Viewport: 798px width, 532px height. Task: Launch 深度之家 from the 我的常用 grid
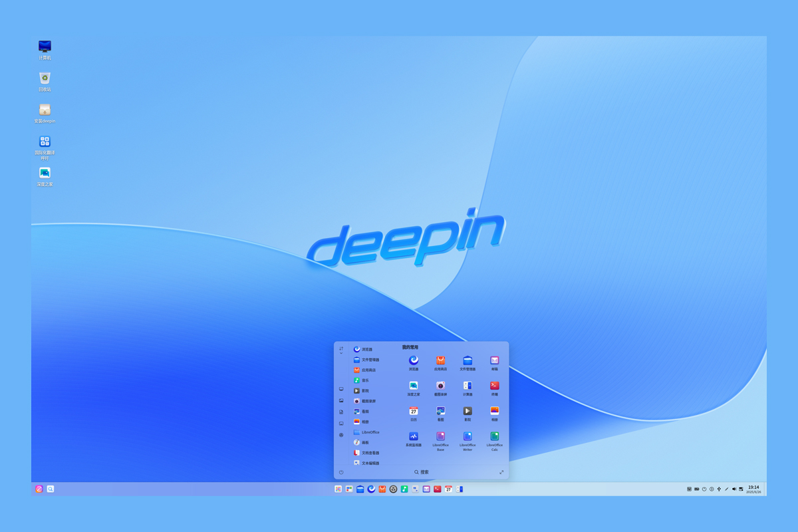pos(414,388)
